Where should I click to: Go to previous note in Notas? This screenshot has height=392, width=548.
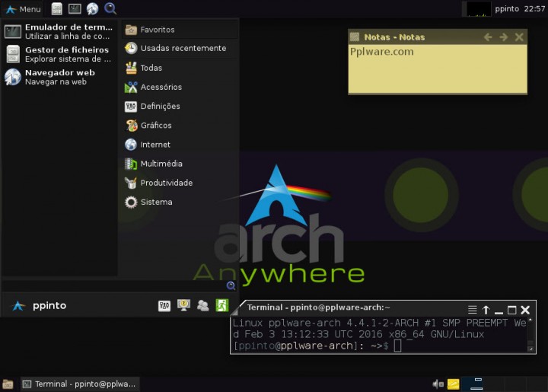click(488, 37)
